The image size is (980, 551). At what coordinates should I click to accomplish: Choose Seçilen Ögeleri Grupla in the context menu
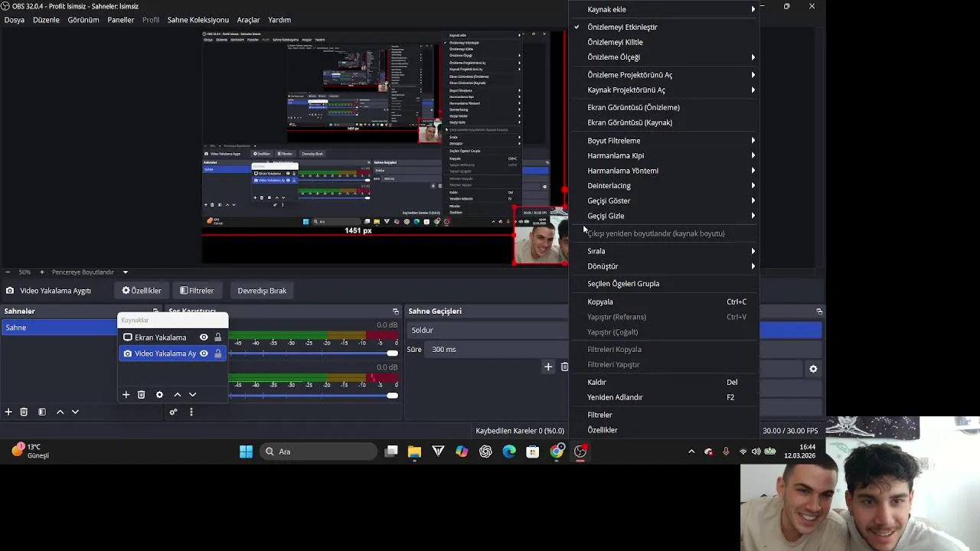point(665,284)
